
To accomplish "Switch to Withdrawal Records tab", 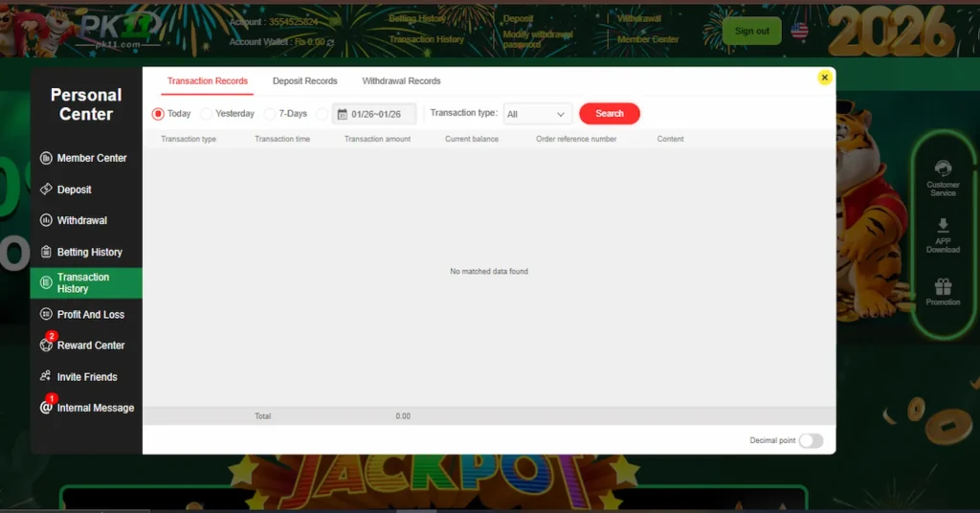I will [401, 81].
